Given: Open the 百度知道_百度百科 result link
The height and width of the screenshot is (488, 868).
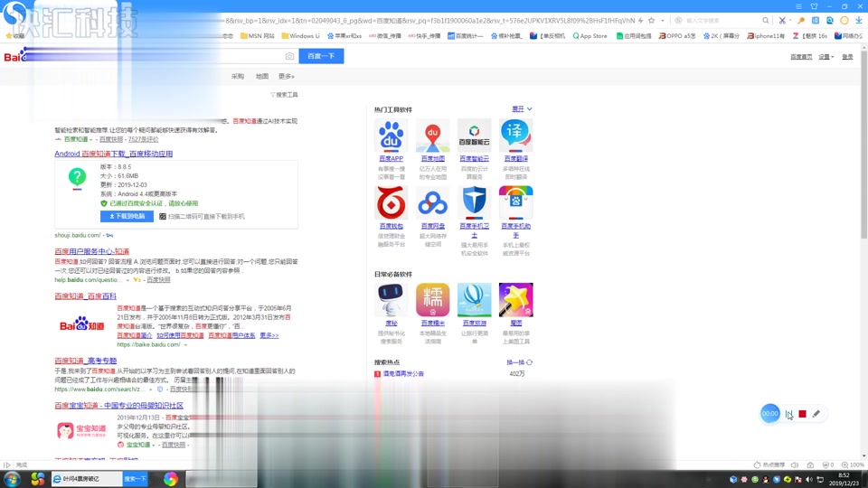Looking at the screenshot, I should 85,296.
